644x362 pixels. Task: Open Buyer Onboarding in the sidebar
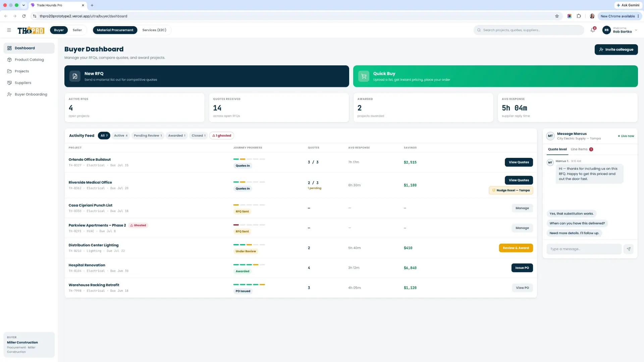[x=29, y=95]
